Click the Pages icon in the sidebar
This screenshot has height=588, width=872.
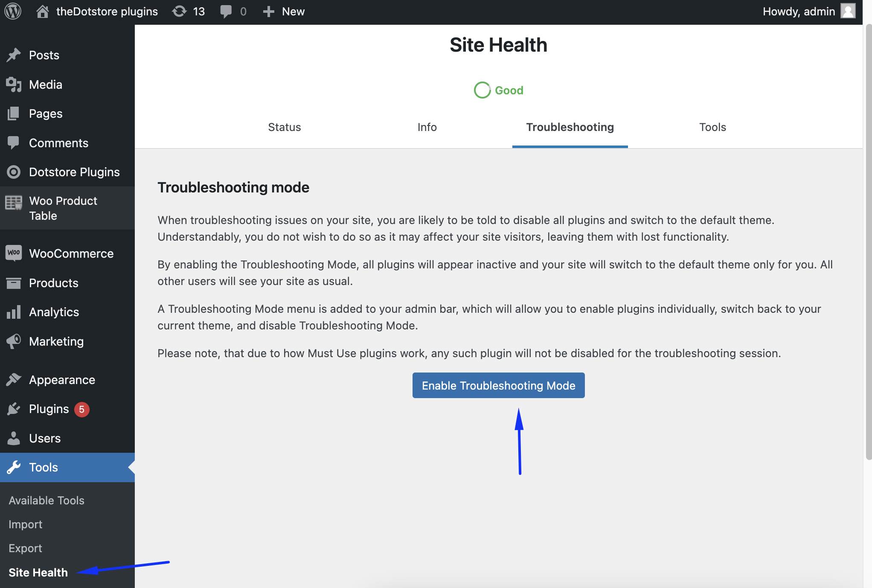(14, 114)
